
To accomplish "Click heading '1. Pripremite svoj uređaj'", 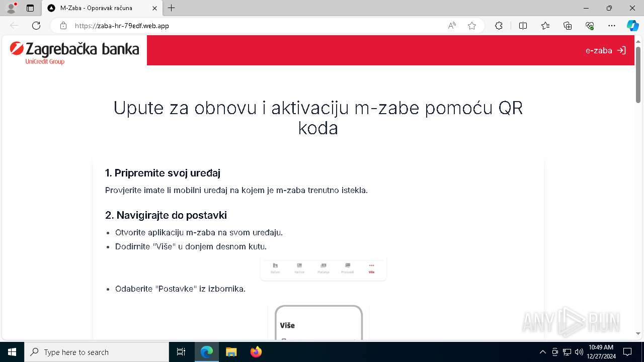I will [x=163, y=173].
